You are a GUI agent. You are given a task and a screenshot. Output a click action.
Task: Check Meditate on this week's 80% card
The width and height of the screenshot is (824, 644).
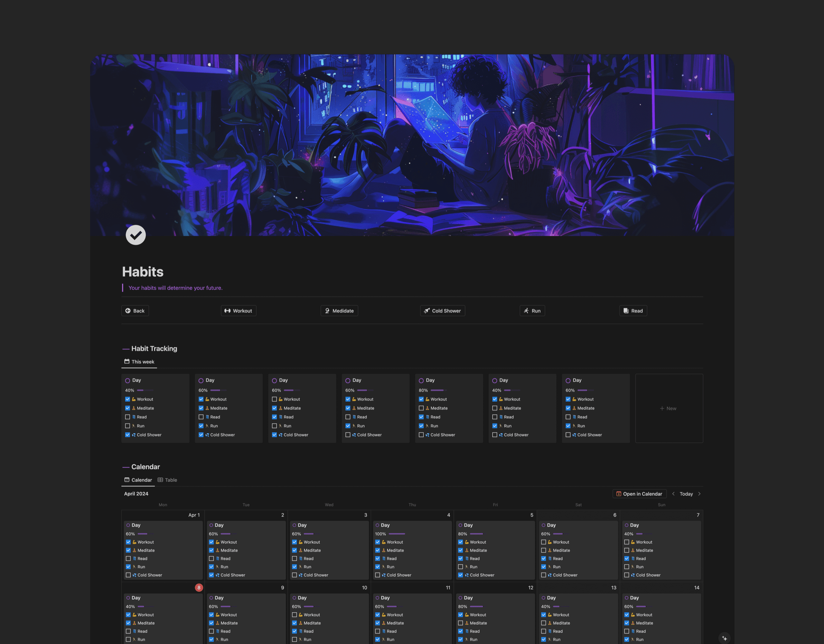pyautogui.click(x=421, y=408)
